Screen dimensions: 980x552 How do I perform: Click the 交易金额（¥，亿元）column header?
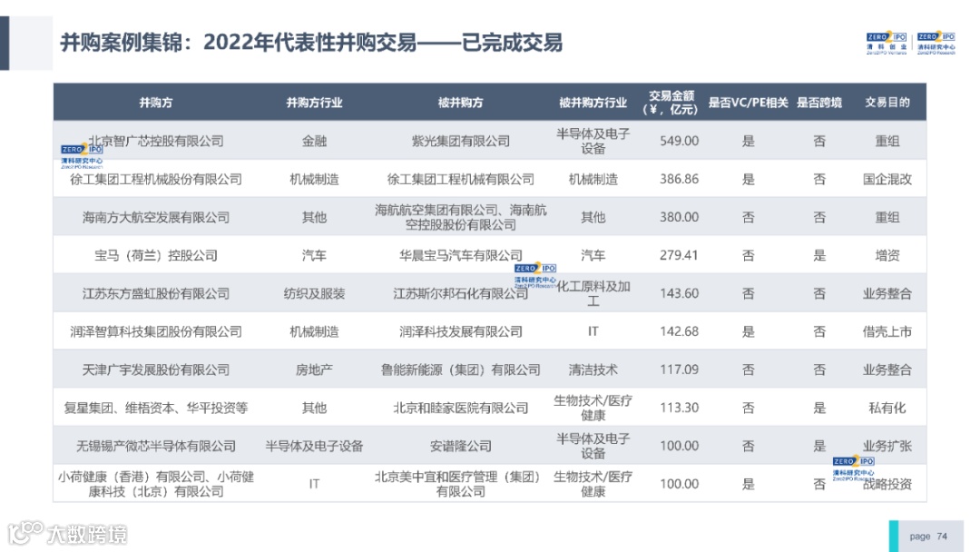[x=671, y=103]
